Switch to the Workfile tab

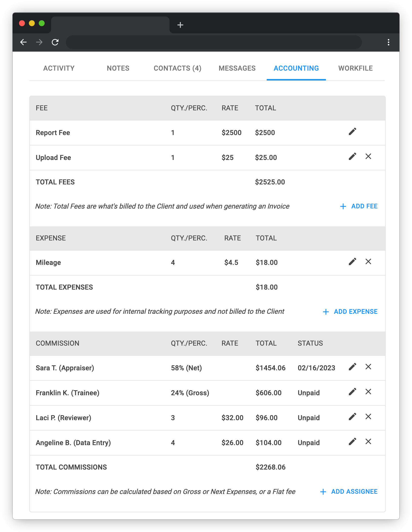pyautogui.click(x=356, y=68)
